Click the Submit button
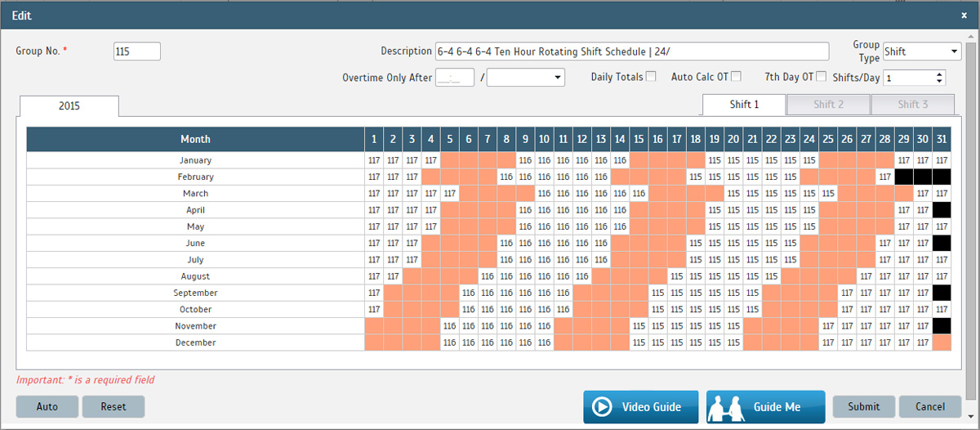 (x=864, y=406)
